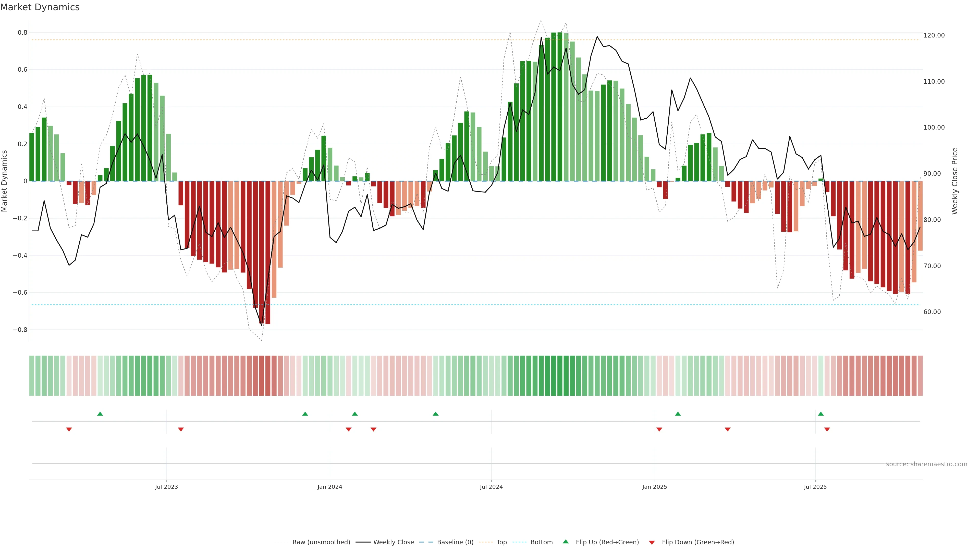Toggle the Weekly Close legend entry
This screenshot has width=980, height=551.
click(x=393, y=542)
